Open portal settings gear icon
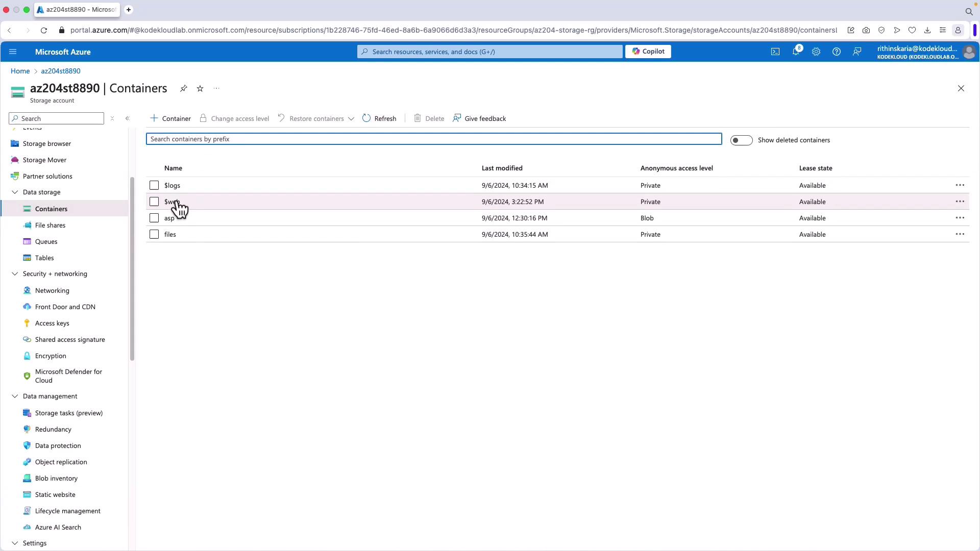Screen dimensions: 980x551 (x=816, y=52)
